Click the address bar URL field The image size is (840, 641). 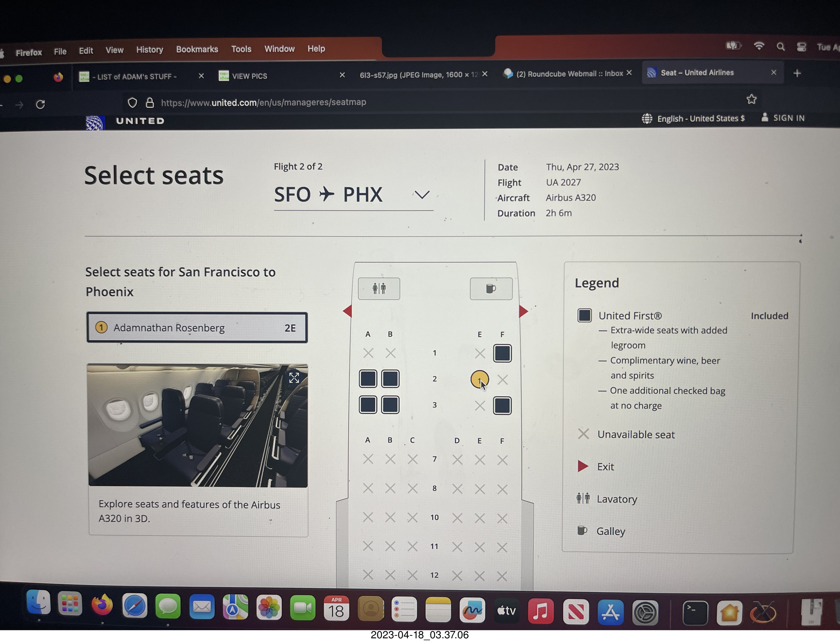click(x=263, y=102)
